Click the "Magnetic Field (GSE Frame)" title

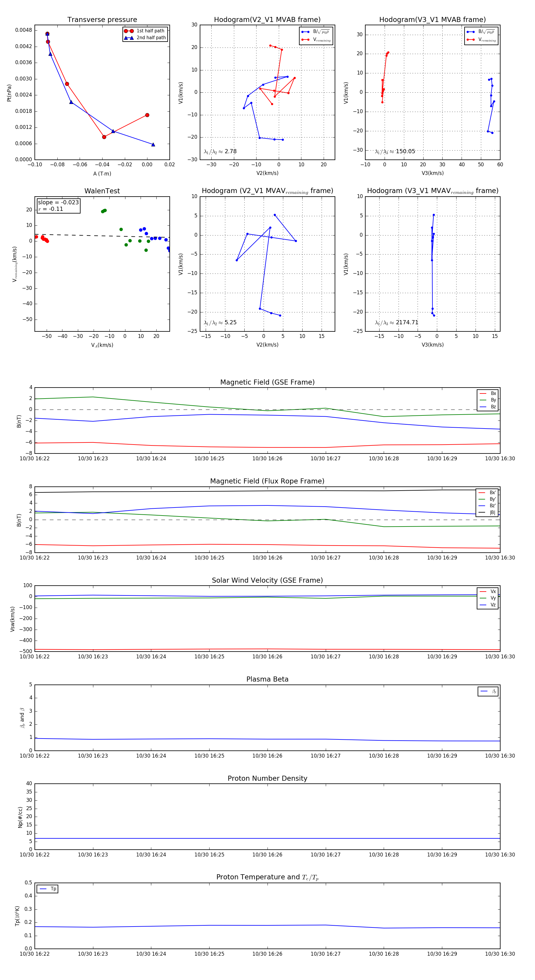pyautogui.click(x=267, y=382)
